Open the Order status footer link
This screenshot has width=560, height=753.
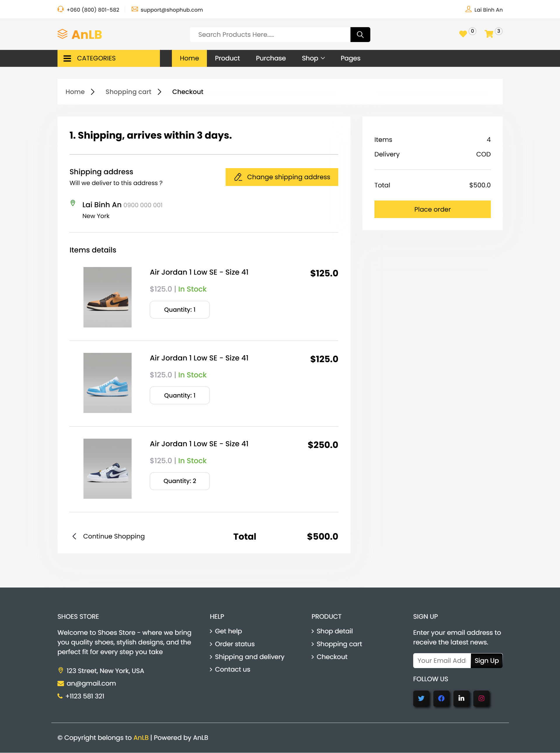(235, 644)
